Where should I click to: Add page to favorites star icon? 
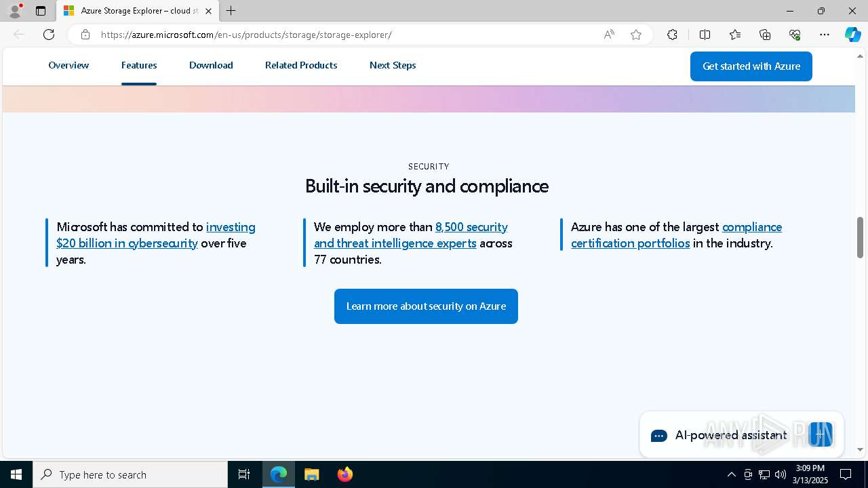pos(636,35)
